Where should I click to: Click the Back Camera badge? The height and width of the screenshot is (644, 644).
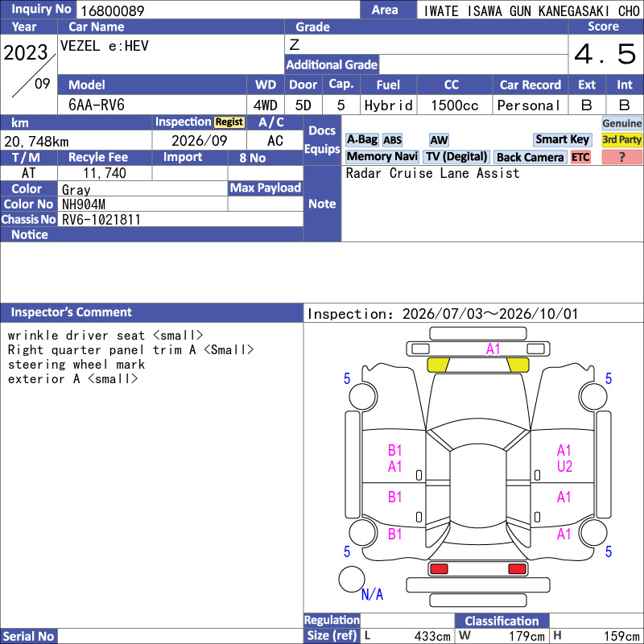[530, 157]
